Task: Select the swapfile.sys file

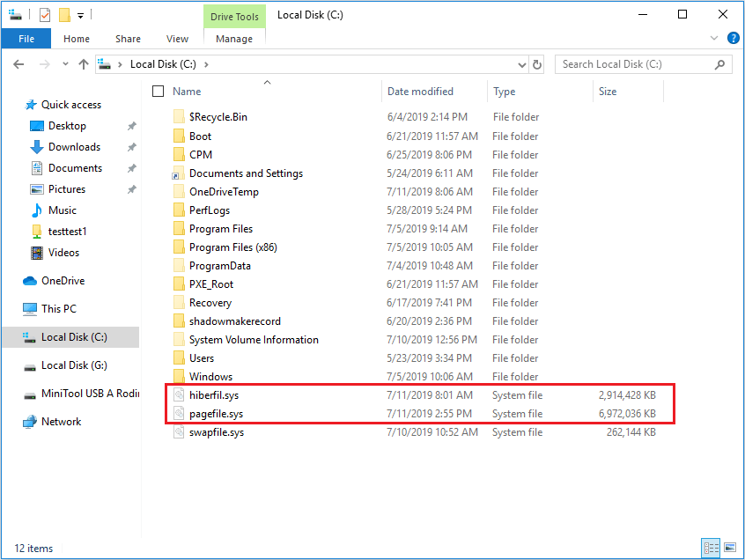Action: point(216,432)
